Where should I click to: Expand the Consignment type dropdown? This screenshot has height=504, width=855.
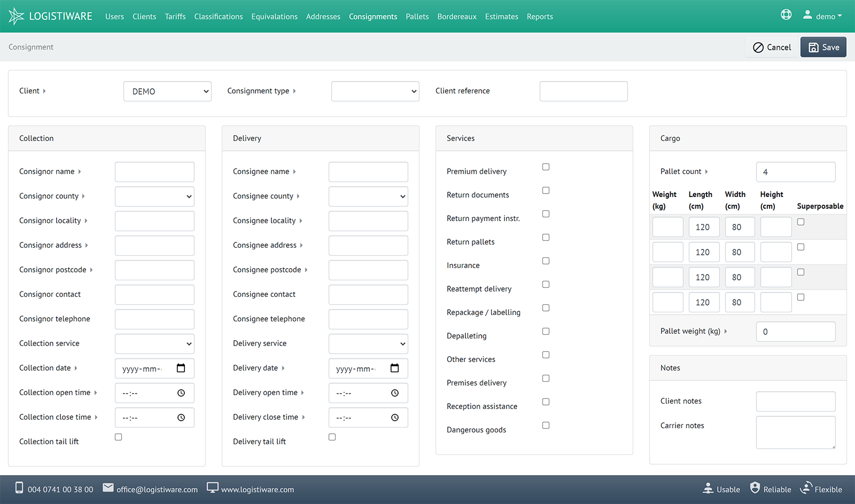pos(375,91)
